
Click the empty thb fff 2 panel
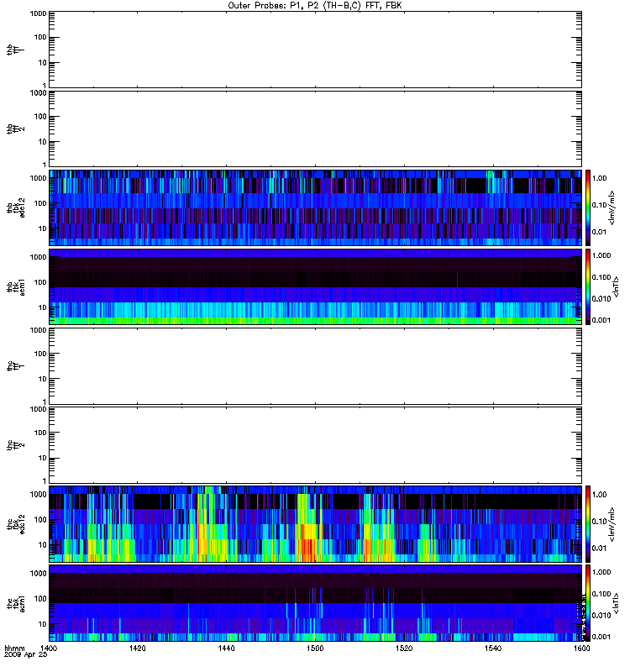315,129
